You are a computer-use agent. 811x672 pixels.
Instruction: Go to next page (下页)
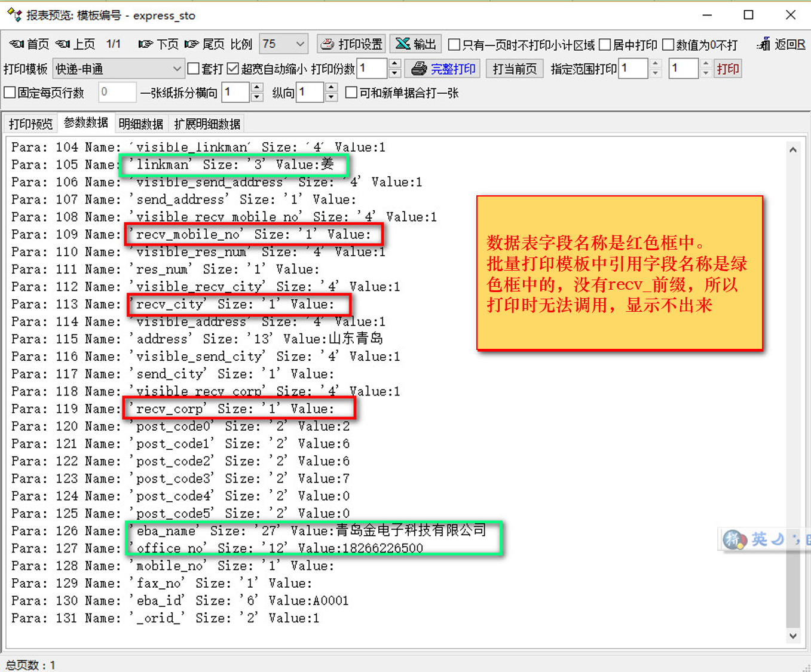(x=158, y=44)
